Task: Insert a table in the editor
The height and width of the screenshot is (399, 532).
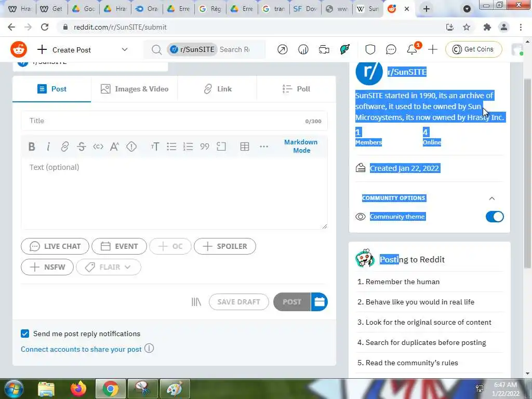Action: point(245,147)
